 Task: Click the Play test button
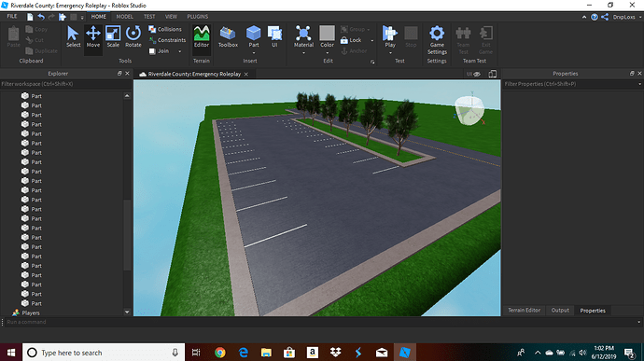click(x=390, y=36)
